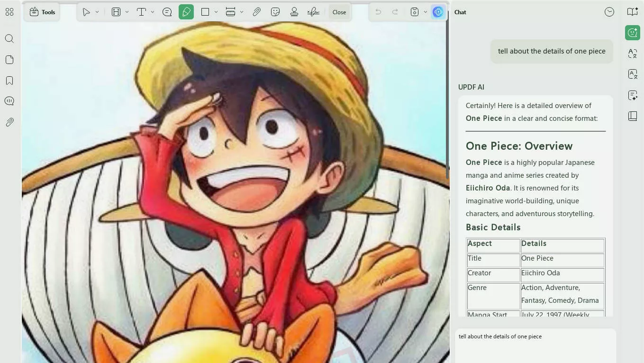The height and width of the screenshot is (363, 644).
Task: Expand the shape tool dropdown arrow
Action: coord(216,12)
